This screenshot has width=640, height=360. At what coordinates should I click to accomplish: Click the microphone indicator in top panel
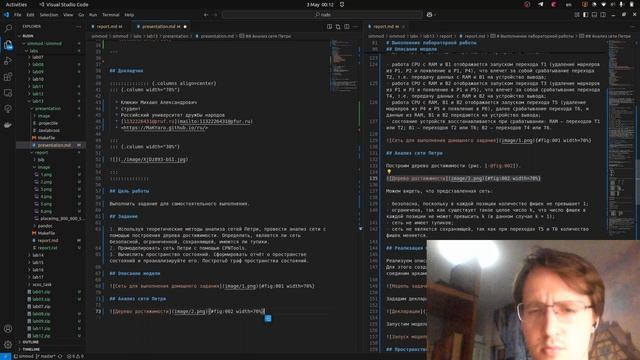point(621,4)
